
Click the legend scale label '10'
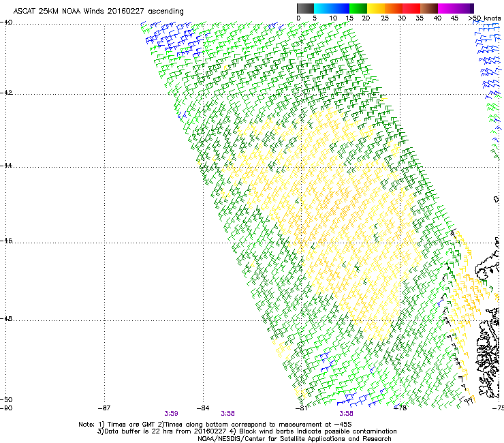click(333, 18)
